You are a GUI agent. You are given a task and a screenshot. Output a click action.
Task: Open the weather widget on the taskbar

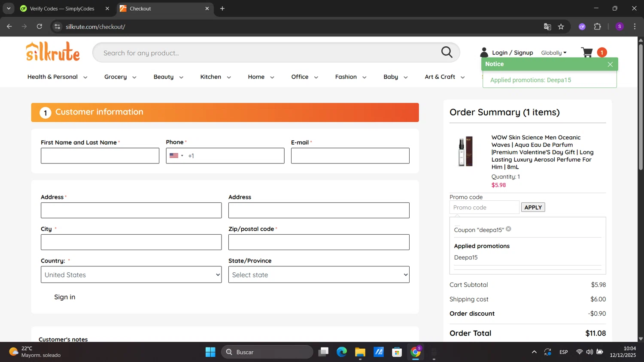point(35,352)
